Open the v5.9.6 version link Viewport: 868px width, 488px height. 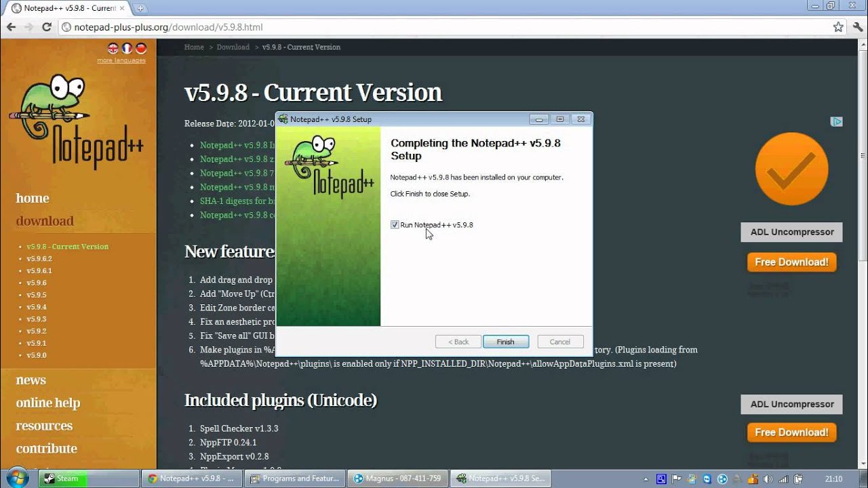click(37, 283)
